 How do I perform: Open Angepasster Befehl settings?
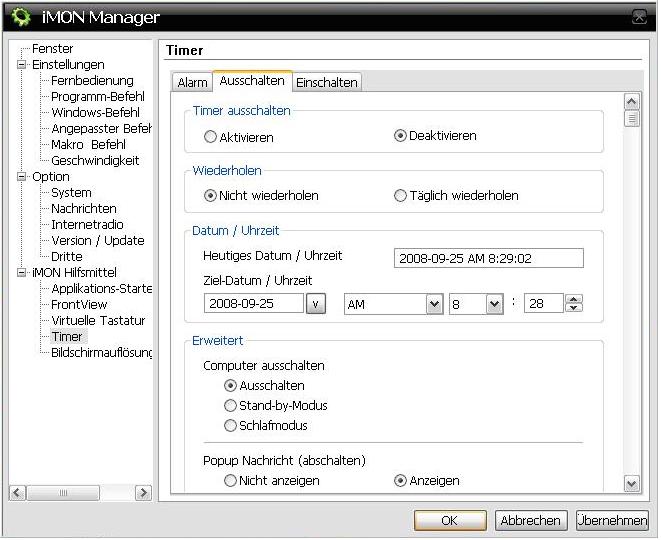point(102,129)
